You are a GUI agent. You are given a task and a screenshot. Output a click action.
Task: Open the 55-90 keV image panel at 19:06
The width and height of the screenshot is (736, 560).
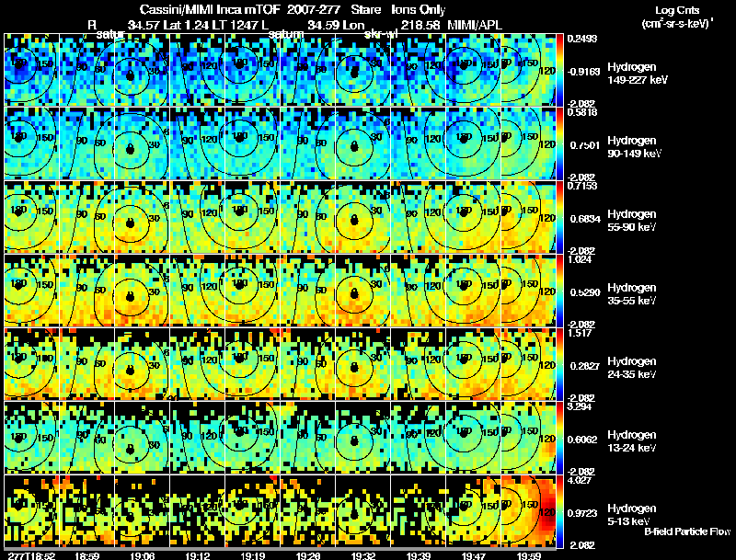pos(143,217)
